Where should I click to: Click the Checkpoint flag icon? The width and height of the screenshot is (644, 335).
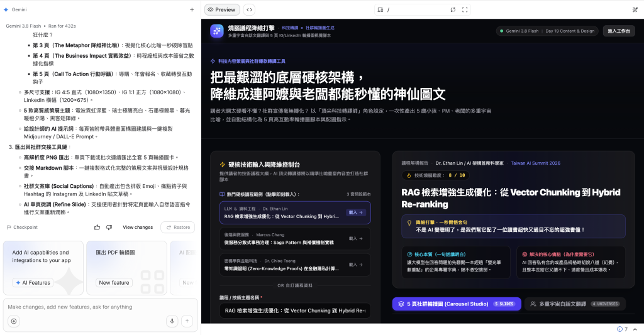pos(9,227)
